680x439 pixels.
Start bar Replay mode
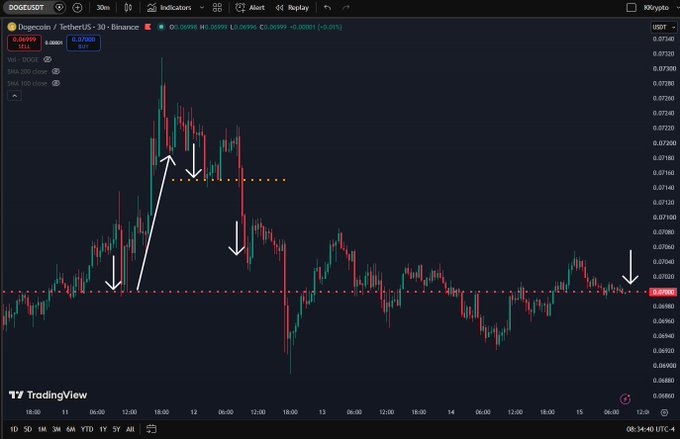(292, 7)
